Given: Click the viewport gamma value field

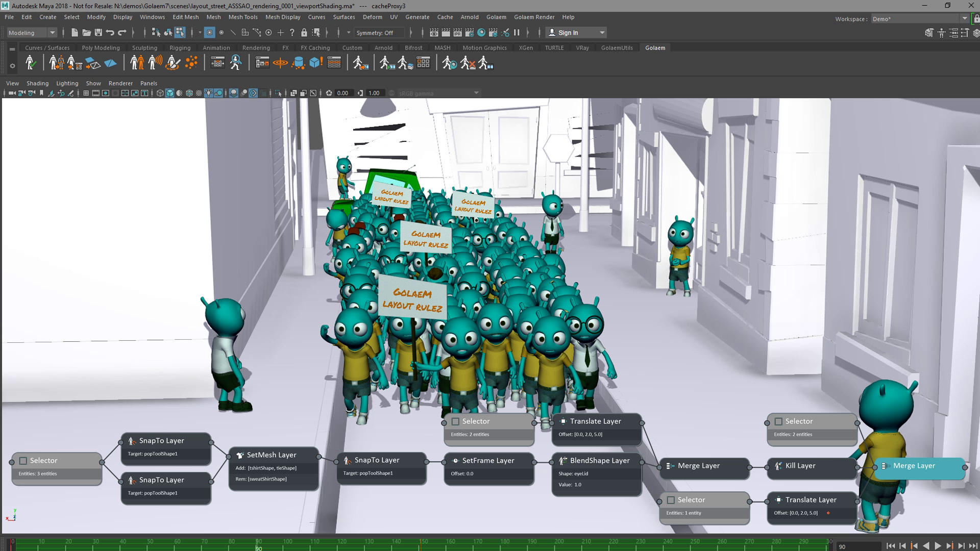Looking at the screenshot, I should point(375,93).
